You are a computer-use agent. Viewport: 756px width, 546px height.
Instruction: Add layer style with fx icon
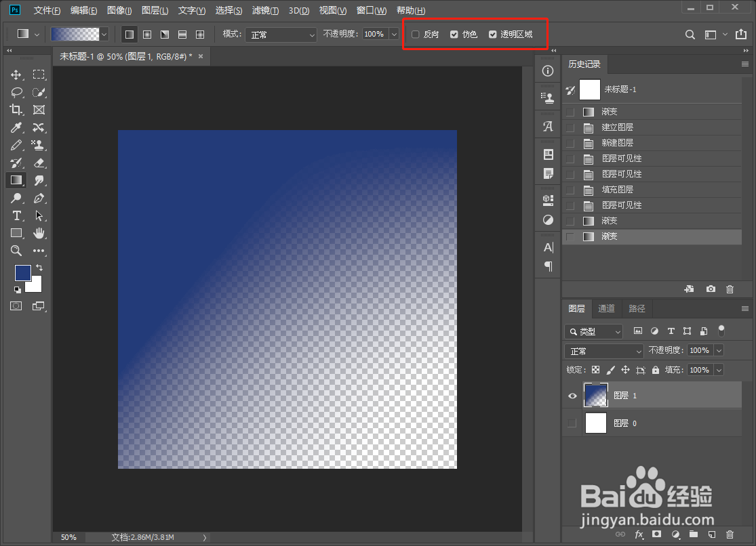coord(639,534)
